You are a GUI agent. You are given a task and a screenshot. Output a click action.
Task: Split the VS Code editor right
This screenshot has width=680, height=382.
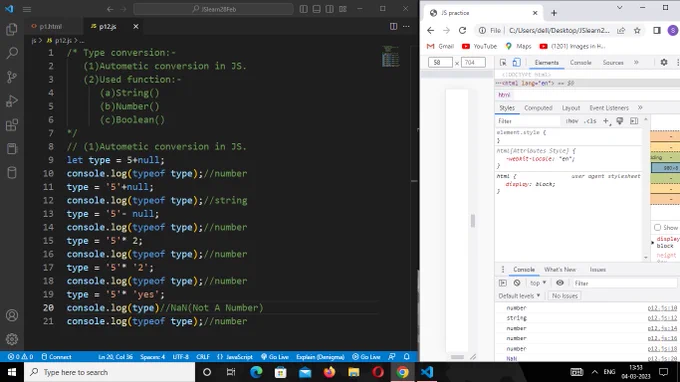pos(393,26)
